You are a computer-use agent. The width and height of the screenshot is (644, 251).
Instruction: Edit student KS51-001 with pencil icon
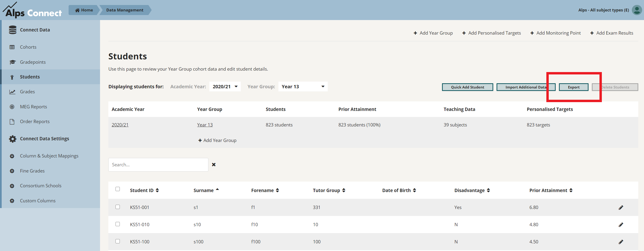coord(621,207)
